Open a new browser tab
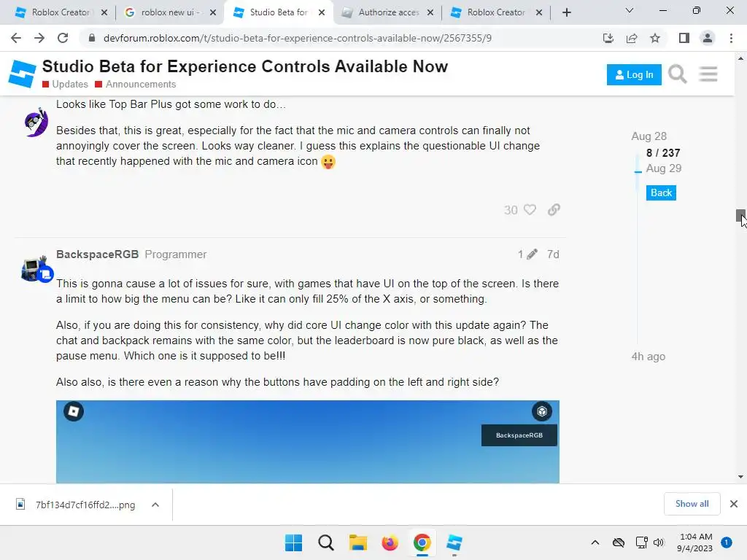 (x=566, y=12)
